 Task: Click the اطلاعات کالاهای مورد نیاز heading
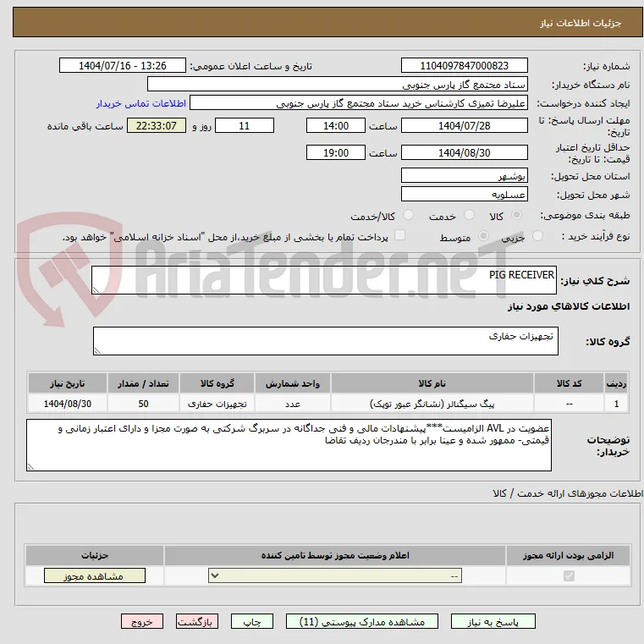click(x=568, y=306)
